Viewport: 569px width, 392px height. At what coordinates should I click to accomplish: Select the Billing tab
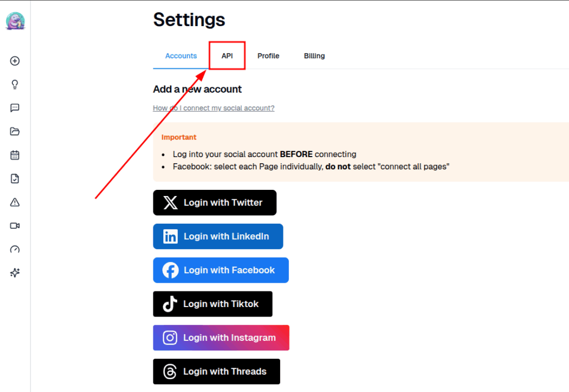(315, 56)
